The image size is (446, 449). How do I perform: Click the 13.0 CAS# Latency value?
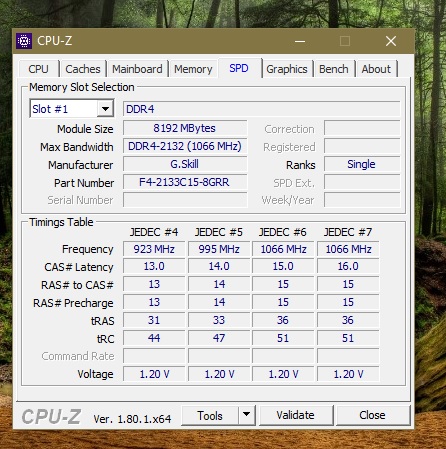pos(154,266)
